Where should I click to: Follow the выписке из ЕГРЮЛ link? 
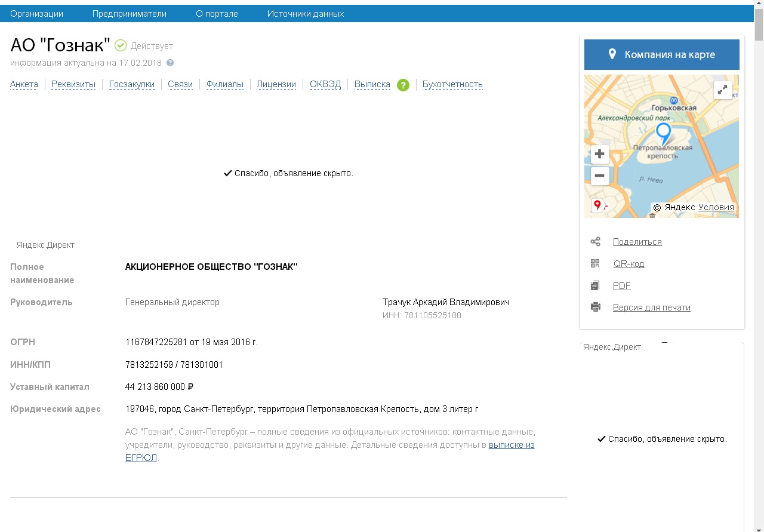point(512,445)
